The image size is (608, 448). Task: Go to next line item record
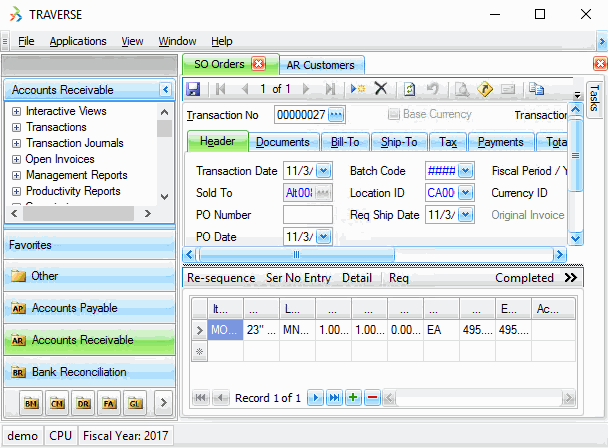pyautogui.click(x=315, y=398)
